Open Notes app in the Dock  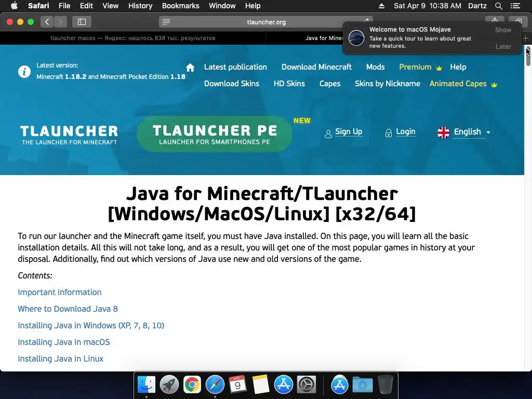(261, 385)
